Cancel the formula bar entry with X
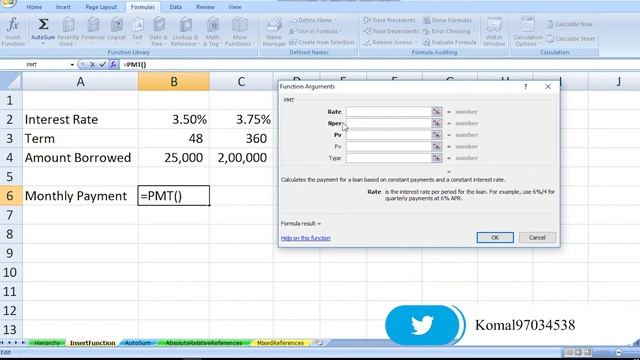The image size is (640, 360). 93,64
